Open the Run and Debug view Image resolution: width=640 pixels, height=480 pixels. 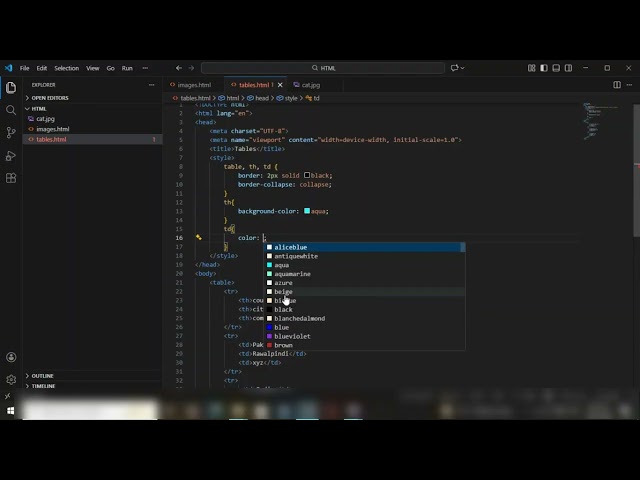(11, 156)
